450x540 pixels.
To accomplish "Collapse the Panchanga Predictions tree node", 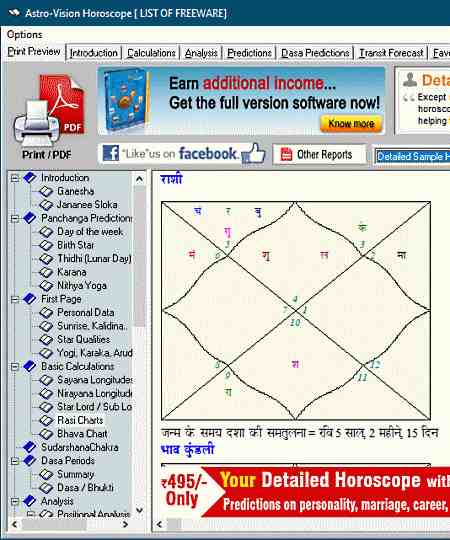I will tap(14, 218).
